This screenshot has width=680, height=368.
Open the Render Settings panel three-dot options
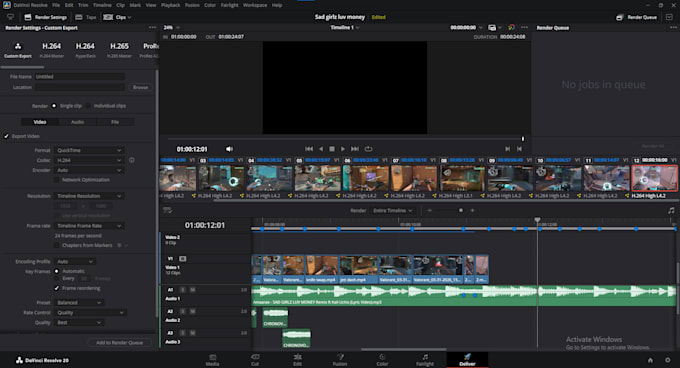click(152, 27)
